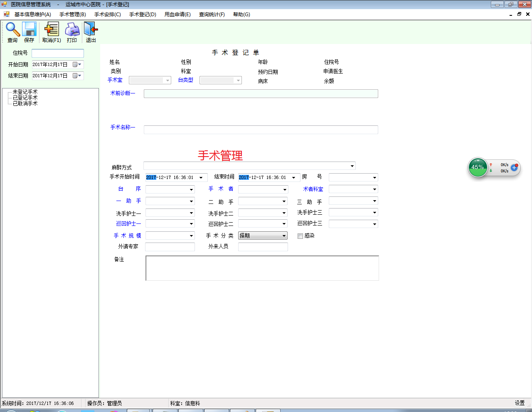Expand the 台类型 dropdown
Viewport: 532px width, 412px height.
point(238,80)
